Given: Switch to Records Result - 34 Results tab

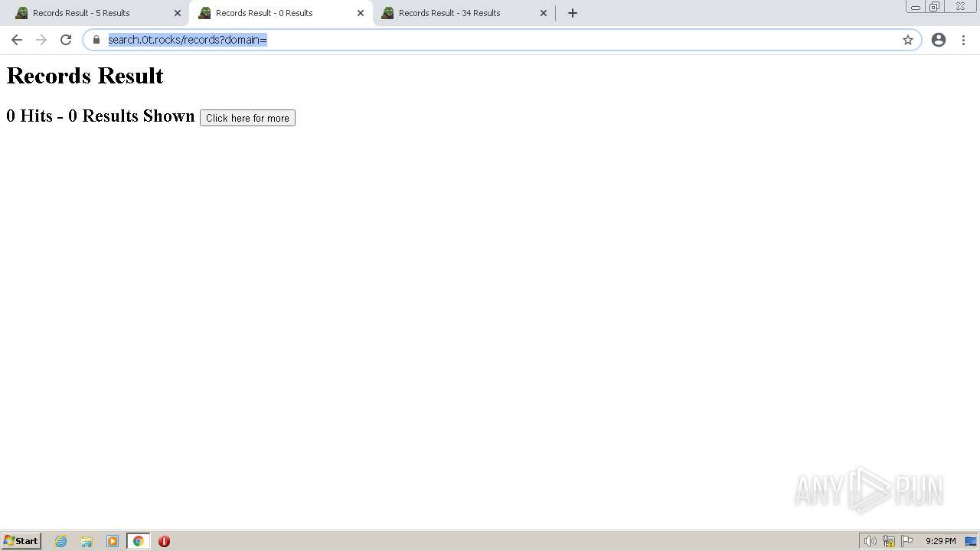Looking at the screenshot, I should point(463,13).
